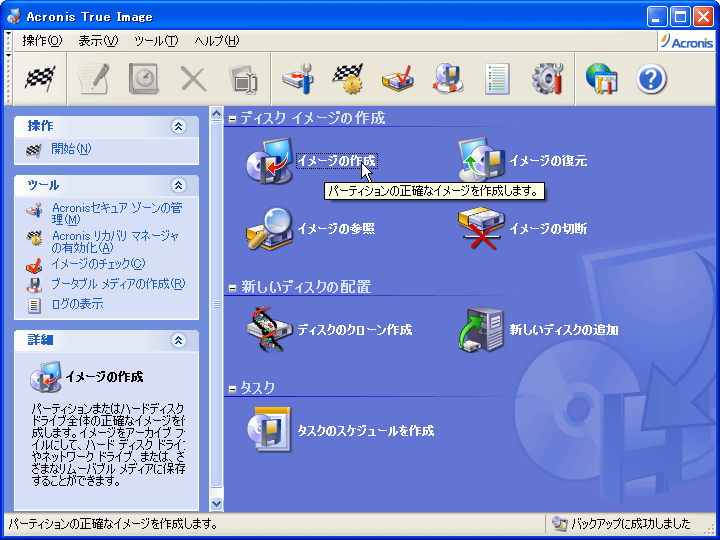Click Acronis リカバリ マネージャの有効化(A) link

pyautogui.click(x=115, y=242)
